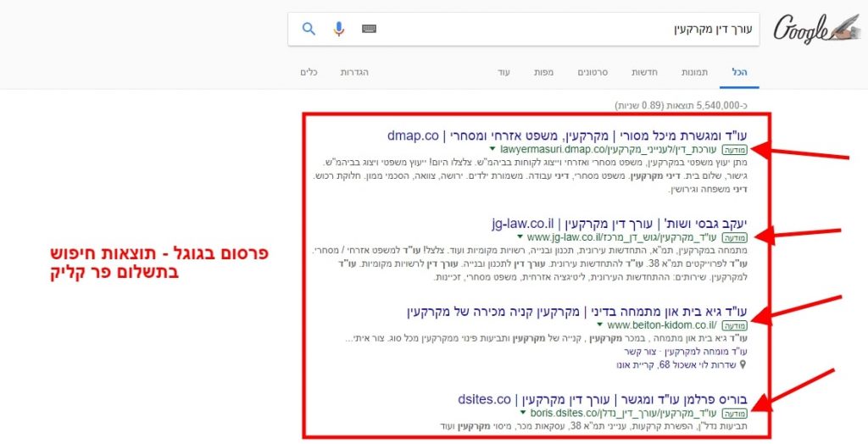The height and width of the screenshot is (444, 868).
Task: Click the www.beiton-kidom.co.il green URL
Action: 661,325
